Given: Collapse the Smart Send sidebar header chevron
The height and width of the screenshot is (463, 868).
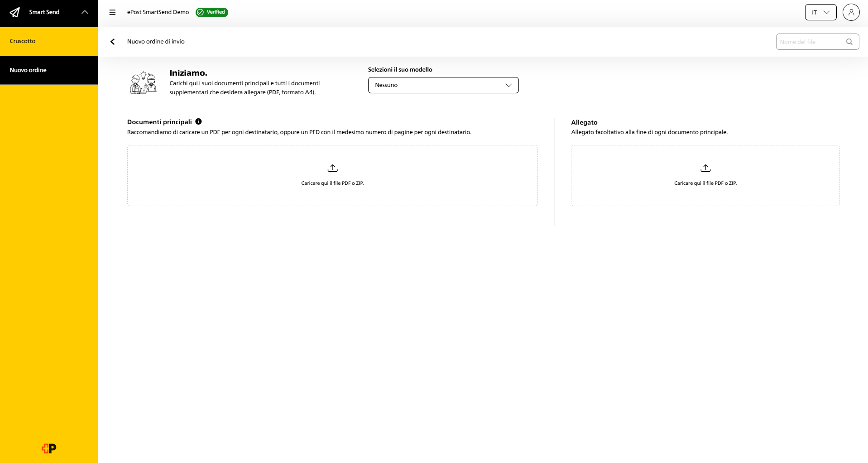Looking at the screenshot, I should [x=85, y=12].
